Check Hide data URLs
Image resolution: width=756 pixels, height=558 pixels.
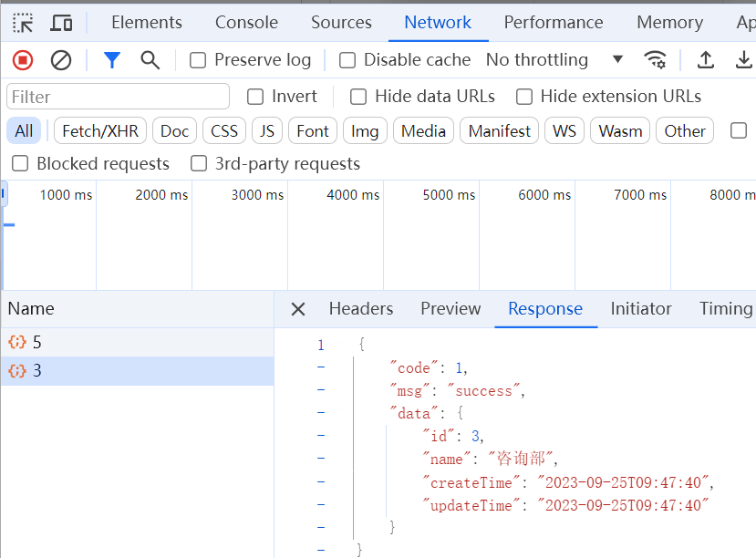[358, 97]
